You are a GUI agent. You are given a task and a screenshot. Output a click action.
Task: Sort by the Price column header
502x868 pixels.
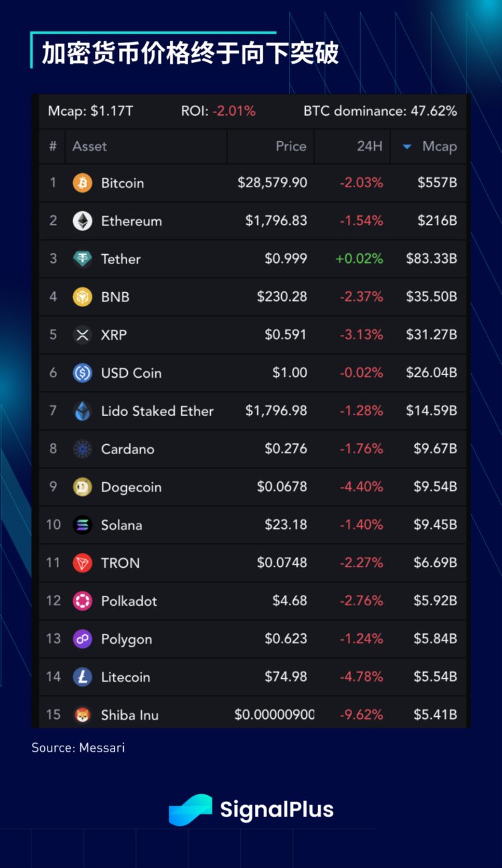290,146
